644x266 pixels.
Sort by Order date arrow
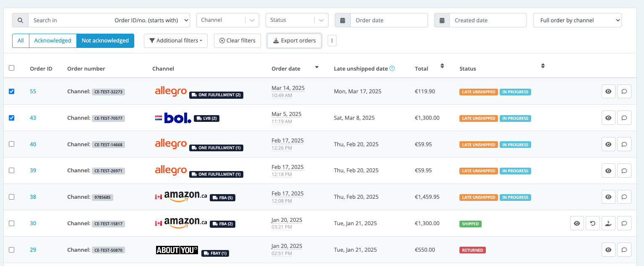pyautogui.click(x=317, y=67)
